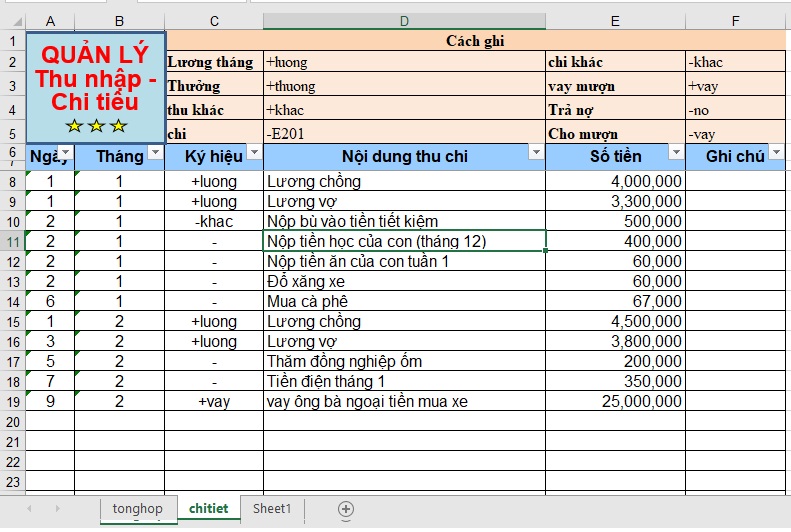Expand the Số tiền filter dropdown
This screenshot has width=791, height=532.
pyautogui.click(x=676, y=153)
